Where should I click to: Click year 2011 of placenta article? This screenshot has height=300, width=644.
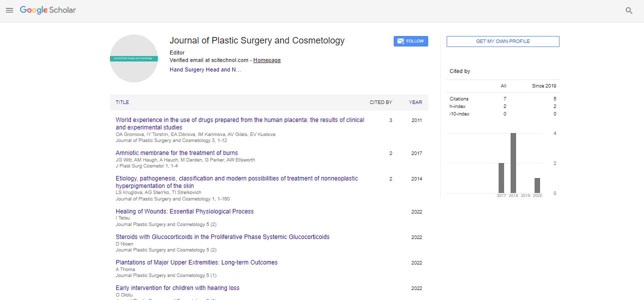417,120
